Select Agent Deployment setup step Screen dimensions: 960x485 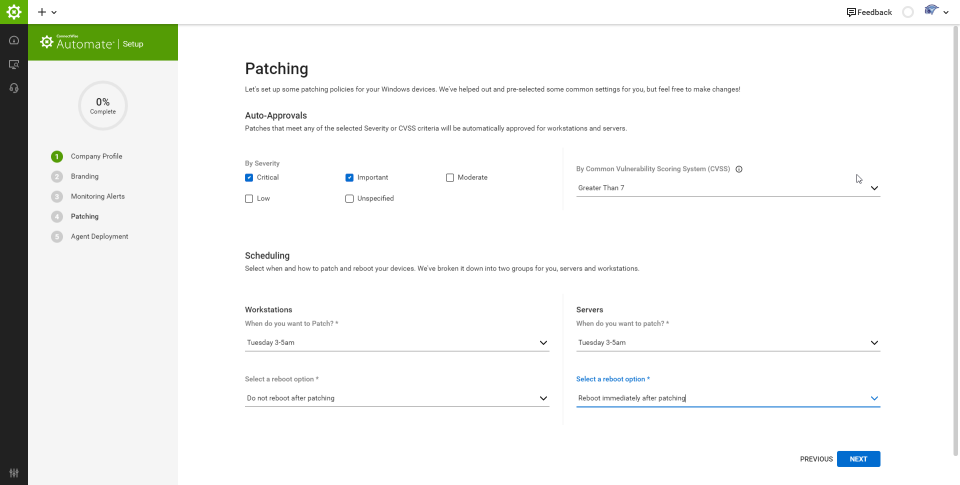[99, 236]
